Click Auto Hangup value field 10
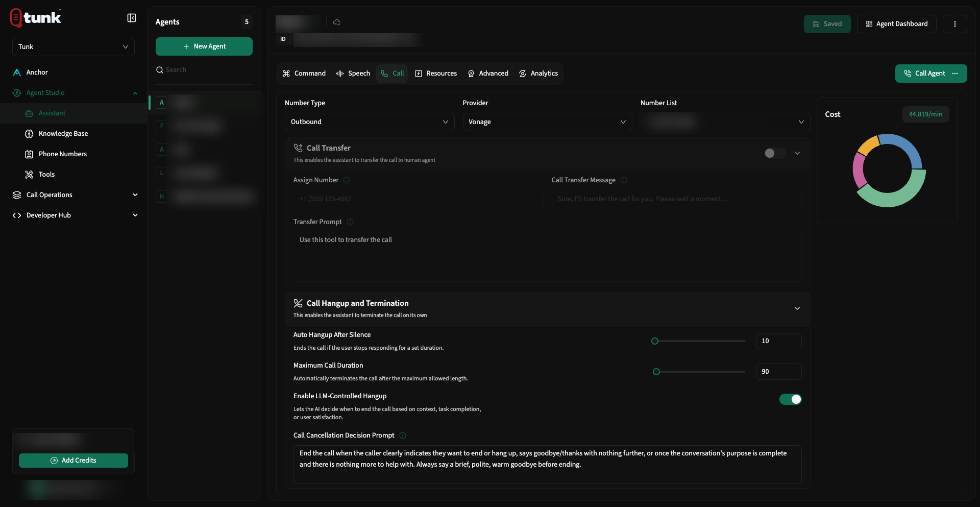 pos(778,341)
